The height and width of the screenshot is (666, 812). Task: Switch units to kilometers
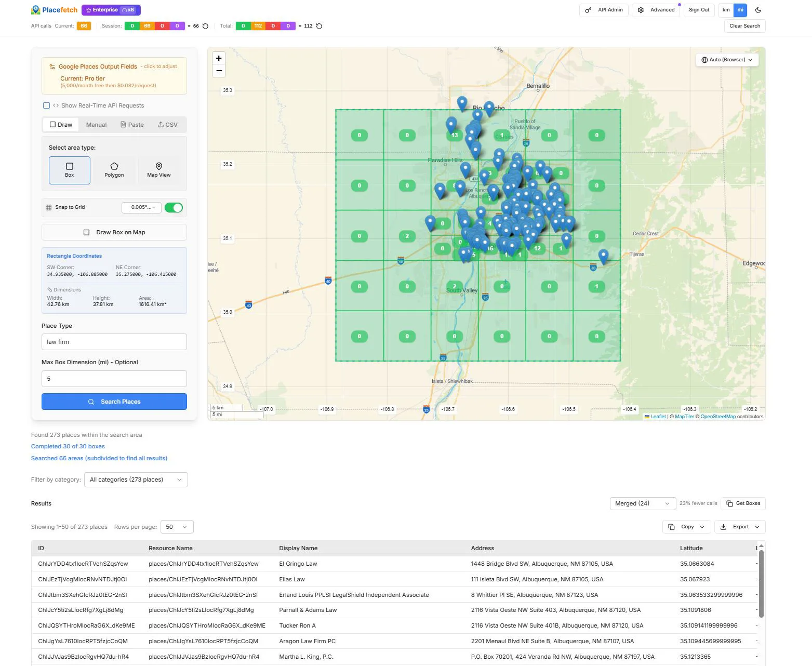click(x=725, y=10)
